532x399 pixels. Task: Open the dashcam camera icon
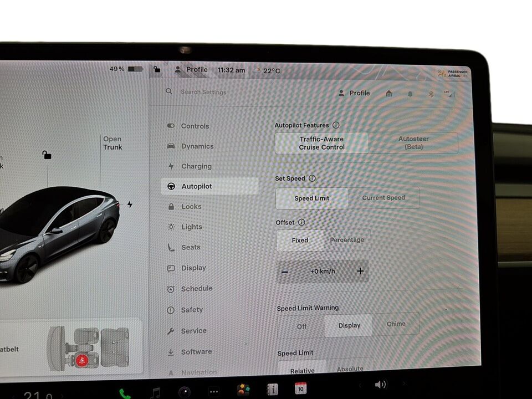click(x=185, y=392)
